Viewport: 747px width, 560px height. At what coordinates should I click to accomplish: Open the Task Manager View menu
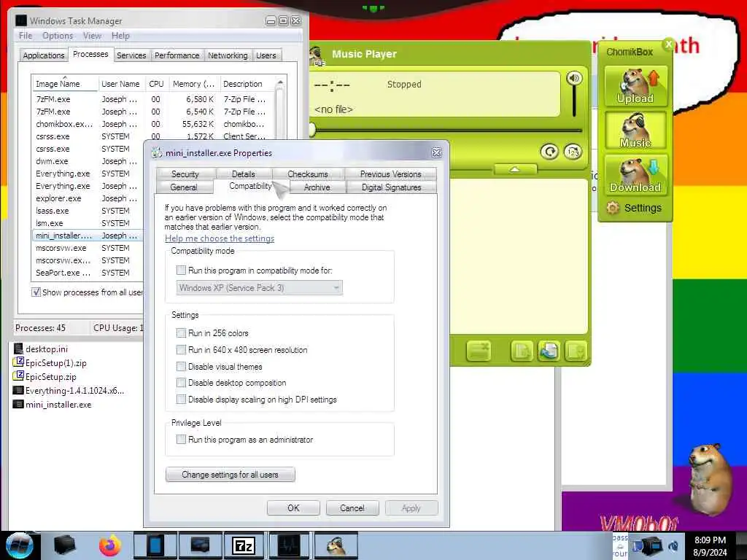92,36
